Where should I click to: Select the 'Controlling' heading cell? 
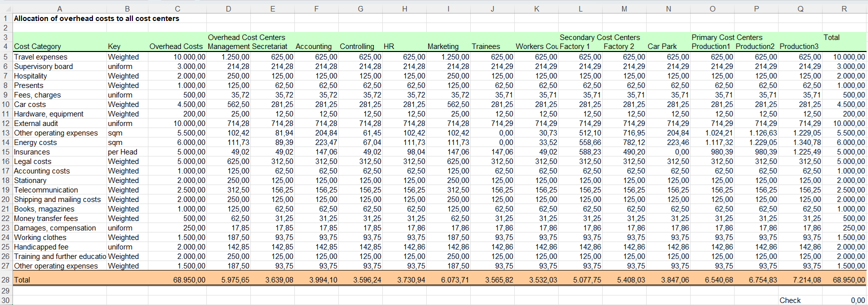point(357,46)
